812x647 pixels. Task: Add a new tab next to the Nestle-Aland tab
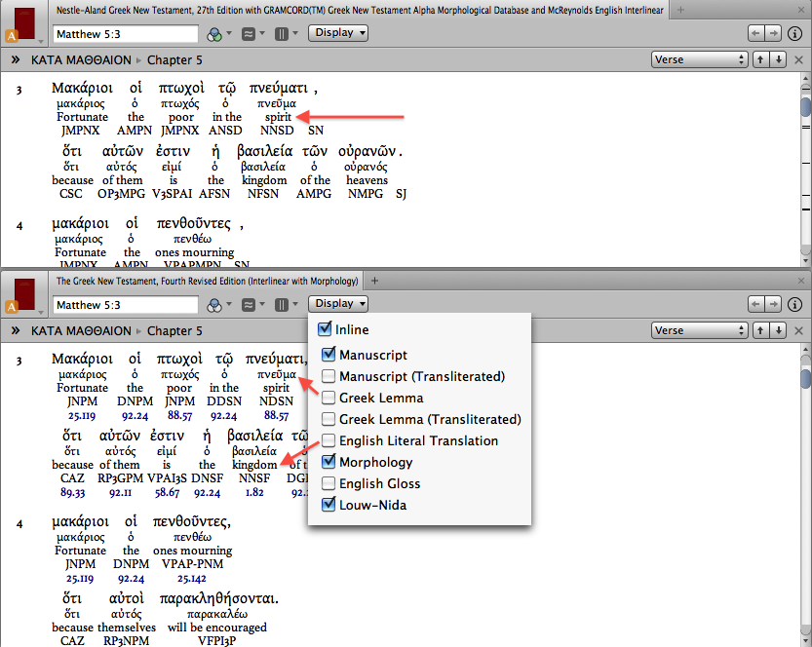(680, 10)
